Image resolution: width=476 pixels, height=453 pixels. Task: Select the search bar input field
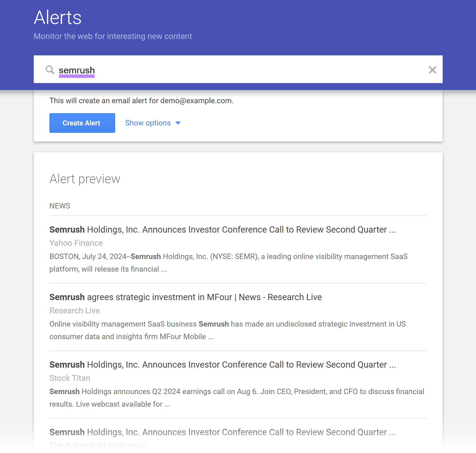click(x=238, y=69)
